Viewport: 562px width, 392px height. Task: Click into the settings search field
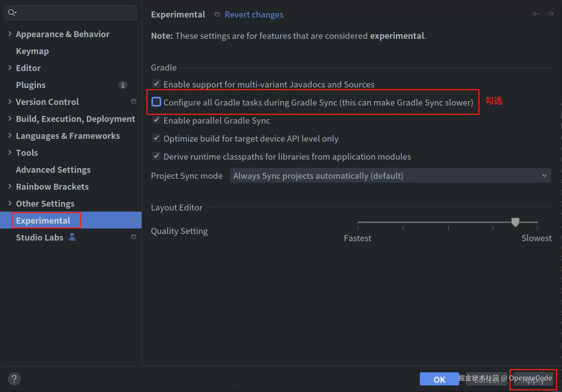pyautogui.click(x=77, y=13)
